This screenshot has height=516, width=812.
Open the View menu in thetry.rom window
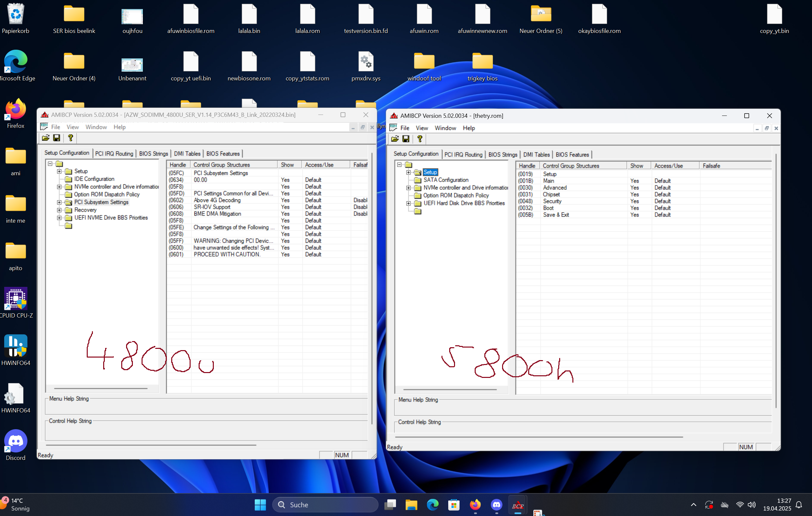coord(421,128)
